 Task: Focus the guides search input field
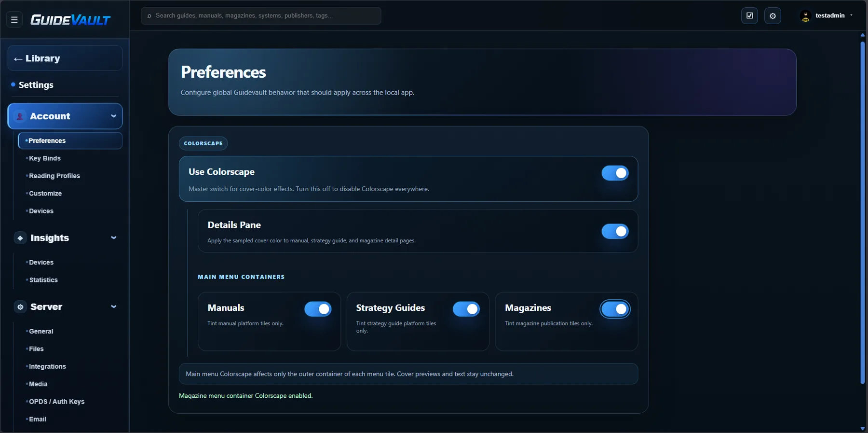(261, 16)
